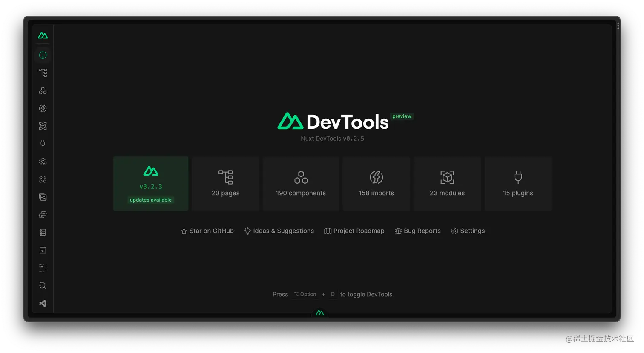644x353 pixels.
Task: Open the Hooks gear icon in sidebar
Action: tap(43, 162)
